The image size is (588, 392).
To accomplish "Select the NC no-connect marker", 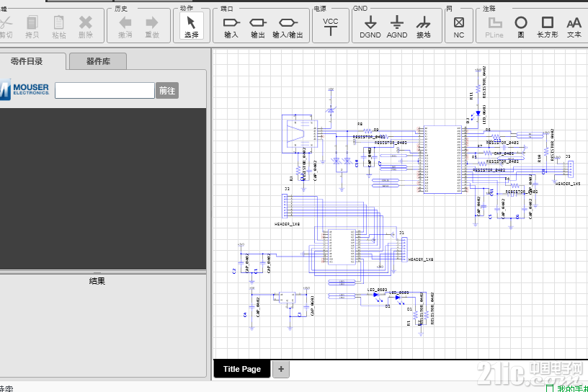I will (458, 27).
